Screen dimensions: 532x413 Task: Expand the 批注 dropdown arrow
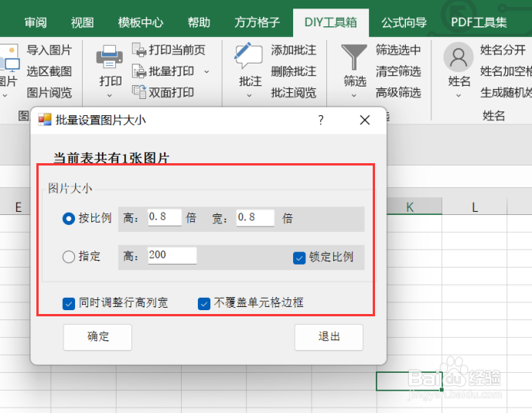click(x=249, y=96)
